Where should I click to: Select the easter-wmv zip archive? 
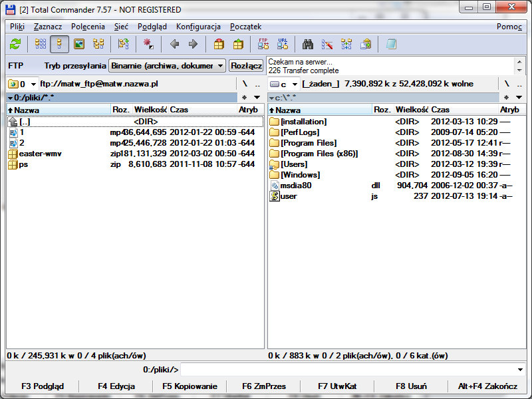[135, 154]
